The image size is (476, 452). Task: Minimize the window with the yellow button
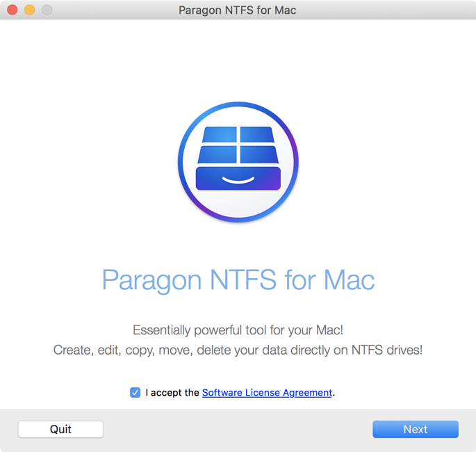coord(30,10)
